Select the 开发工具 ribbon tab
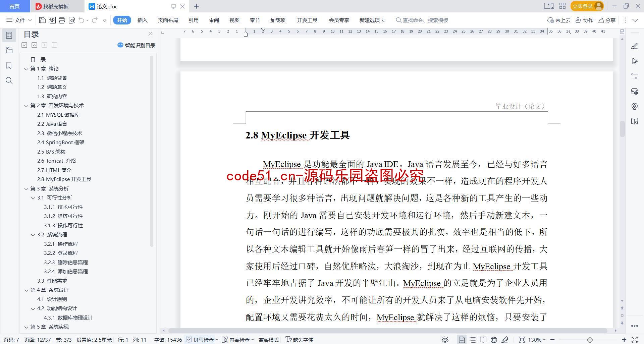The image size is (644, 344). (307, 20)
